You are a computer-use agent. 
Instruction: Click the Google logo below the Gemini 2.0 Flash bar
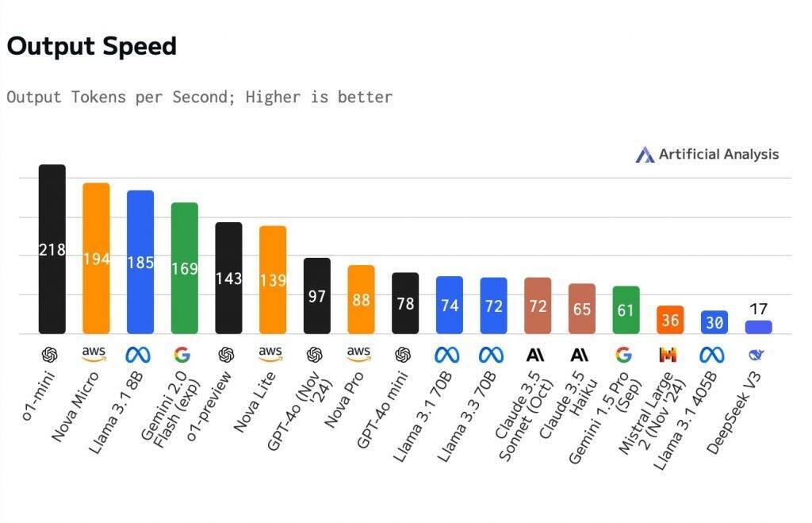[184, 355]
